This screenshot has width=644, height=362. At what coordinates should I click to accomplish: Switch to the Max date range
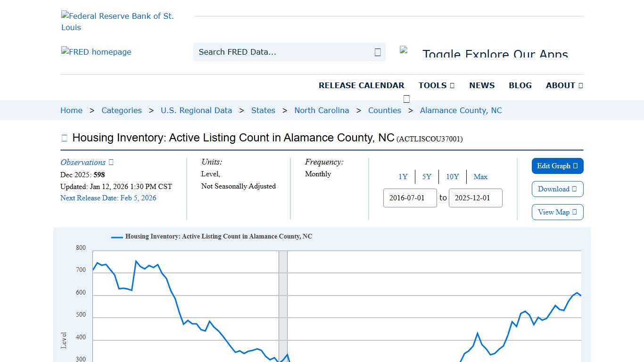click(x=480, y=176)
